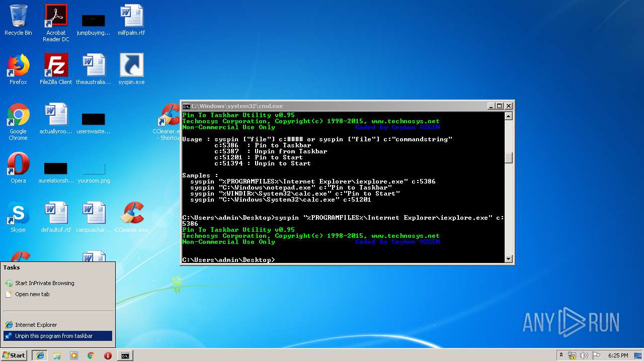The image size is (644, 362).
Task: Launch FileZilla Client shortcut
Action: coord(56,69)
